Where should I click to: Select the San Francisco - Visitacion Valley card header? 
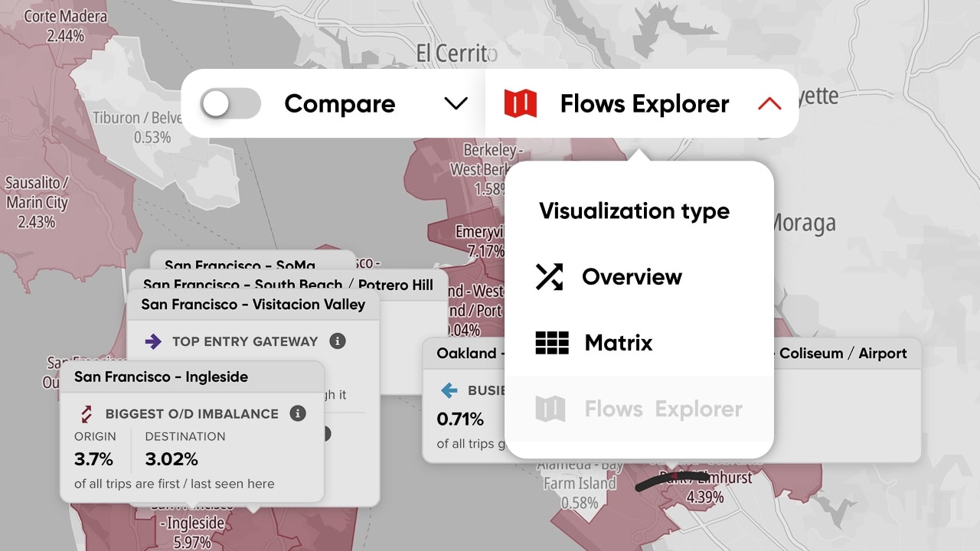(253, 304)
